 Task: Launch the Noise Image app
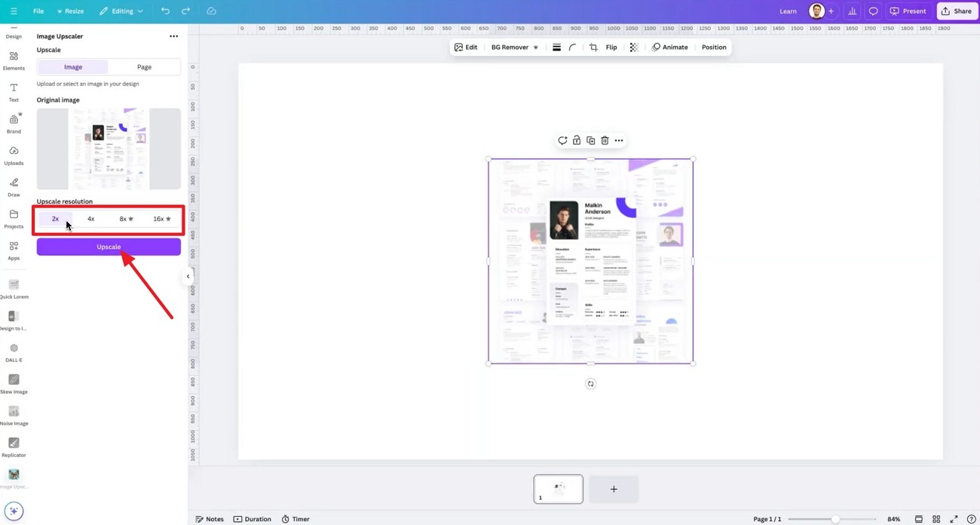coord(14,416)
